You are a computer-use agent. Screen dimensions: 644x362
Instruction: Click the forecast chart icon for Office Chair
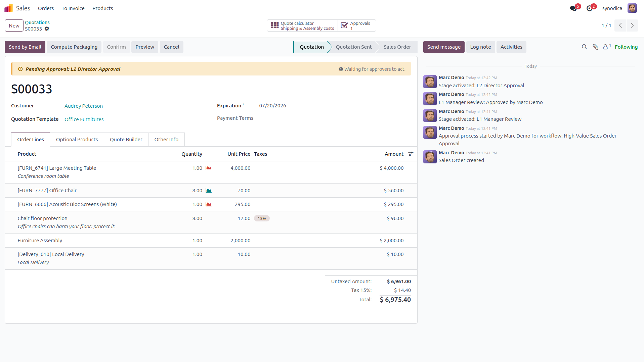pos(209,191)
